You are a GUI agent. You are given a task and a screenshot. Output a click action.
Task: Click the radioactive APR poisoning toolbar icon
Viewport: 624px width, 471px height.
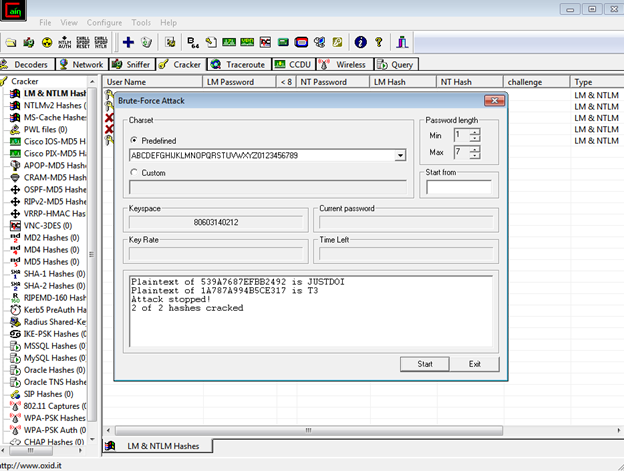[x=45, y=42]
